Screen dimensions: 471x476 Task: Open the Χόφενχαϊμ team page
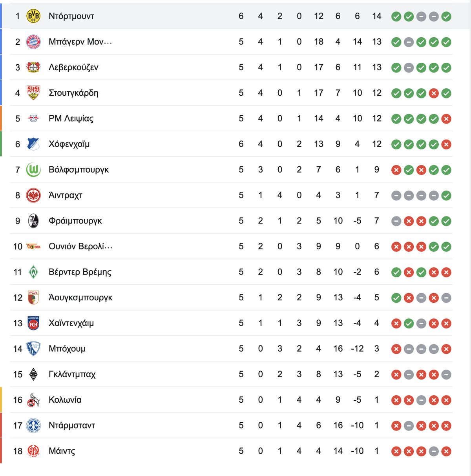point(69,144)
